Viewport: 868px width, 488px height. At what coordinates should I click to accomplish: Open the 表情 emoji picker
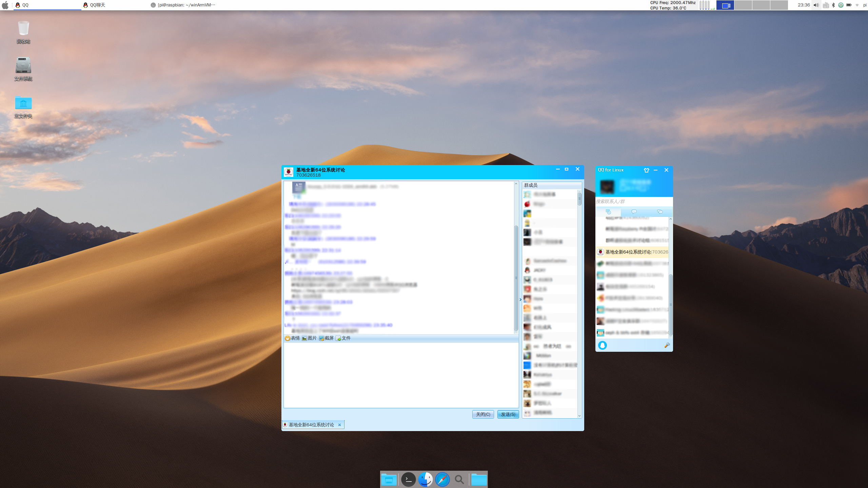tap(292, 338)
